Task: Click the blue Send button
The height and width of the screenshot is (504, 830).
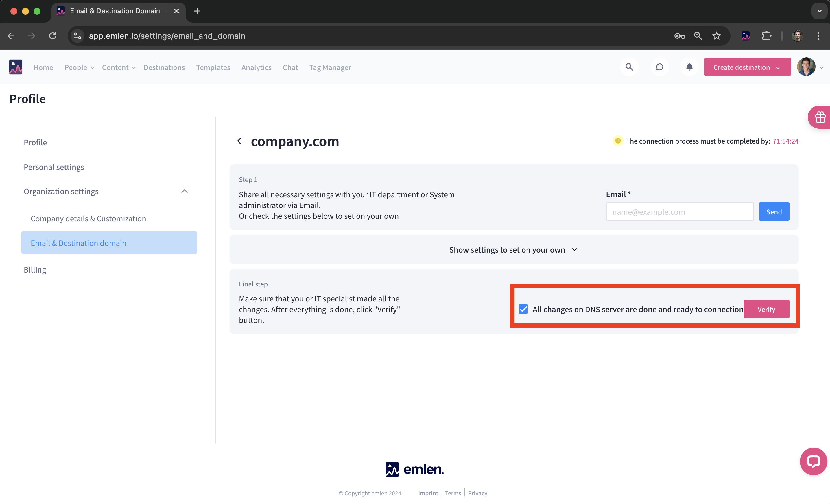Action: pos(773,211)
